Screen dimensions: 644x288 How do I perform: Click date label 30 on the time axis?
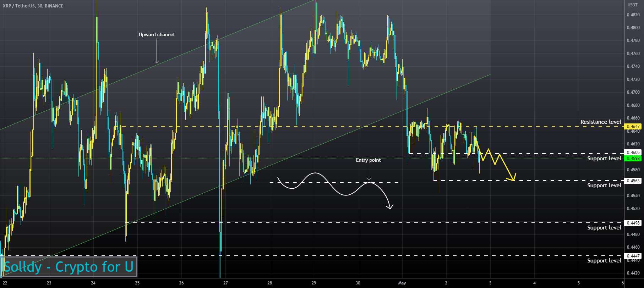coord(358,283)
